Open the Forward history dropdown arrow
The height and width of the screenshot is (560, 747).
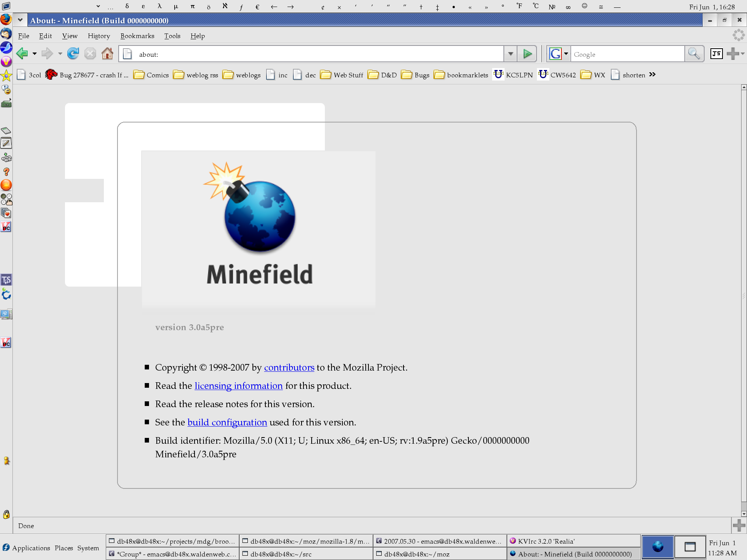[x=60, y=54]
